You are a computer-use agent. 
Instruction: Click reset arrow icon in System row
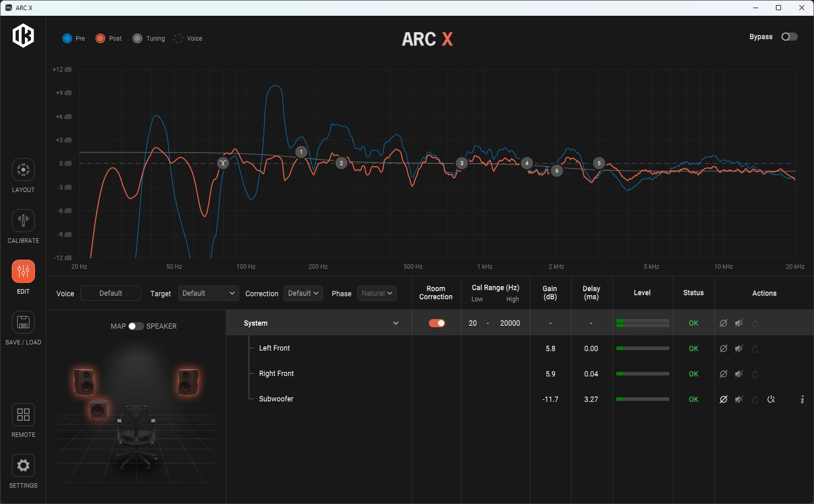pyautogui.click(x=755, y=323)
